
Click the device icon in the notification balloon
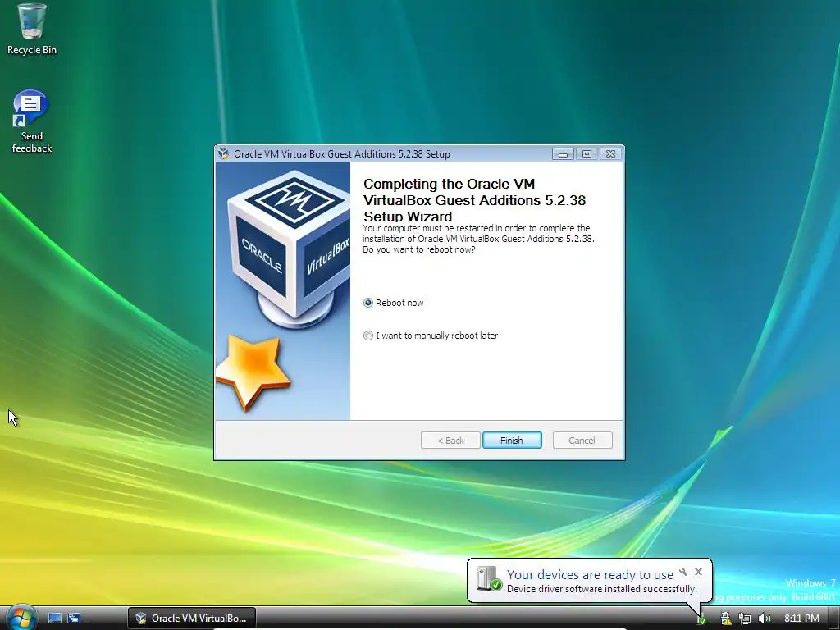[x=489, y=579]
